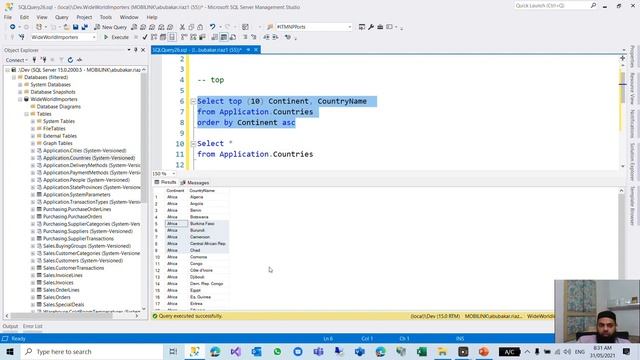Open Excel from the taskbar

[x=422, y=351]
